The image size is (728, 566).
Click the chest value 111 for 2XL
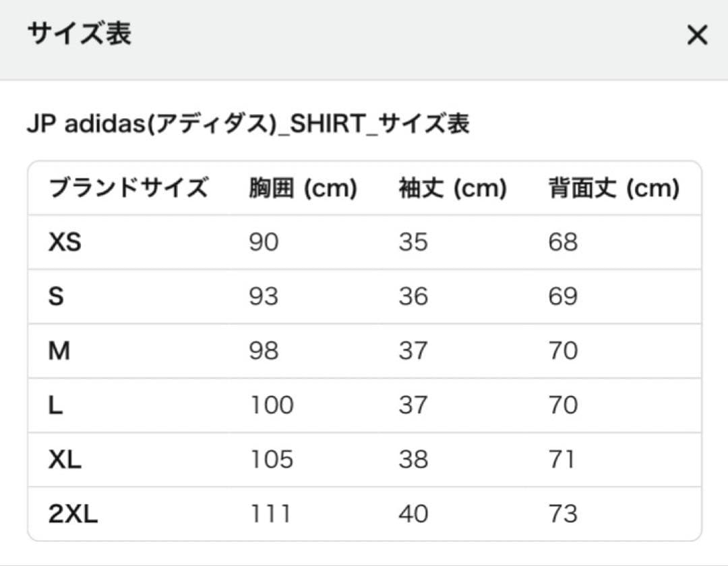point(270,513)
